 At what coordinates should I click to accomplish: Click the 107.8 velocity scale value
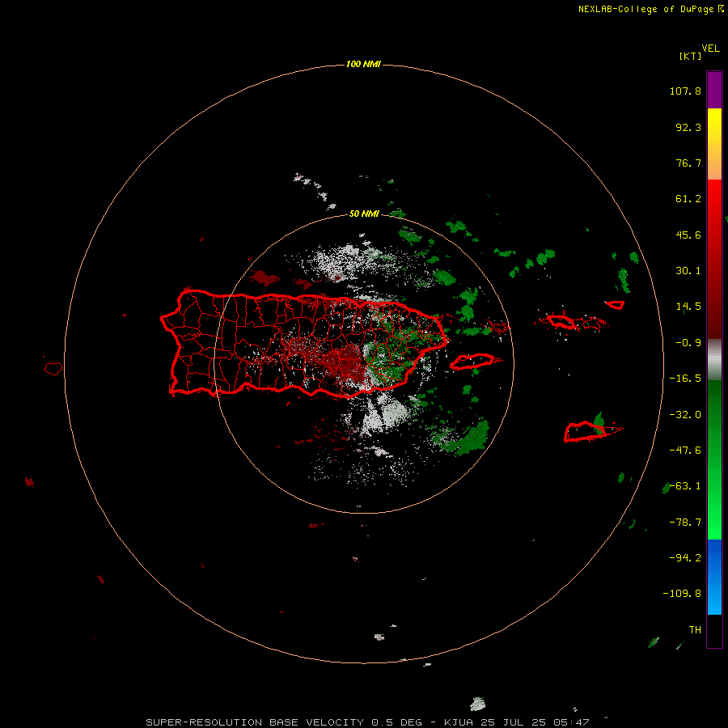(x=685, y=91)
